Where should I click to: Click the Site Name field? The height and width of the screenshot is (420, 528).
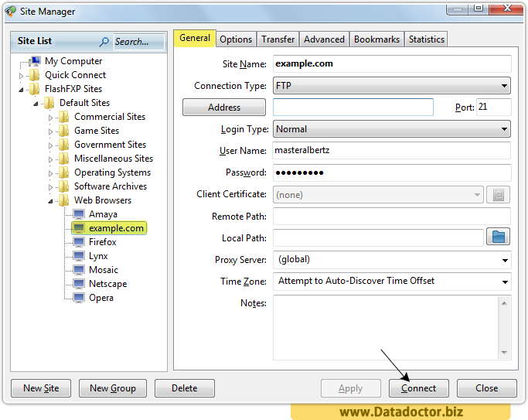[x=392, y=63]
